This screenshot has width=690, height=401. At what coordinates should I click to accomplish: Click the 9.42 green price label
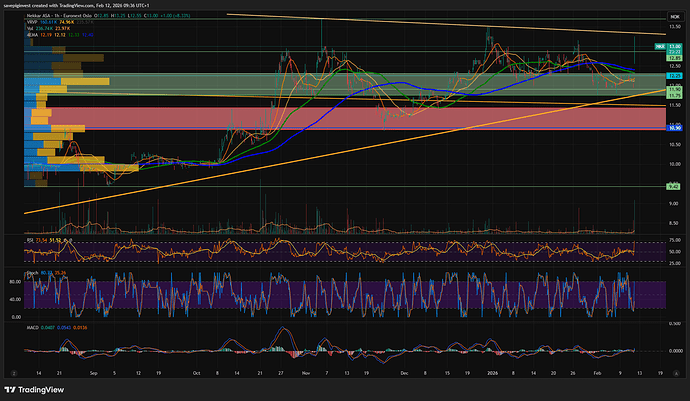point(674,186)
